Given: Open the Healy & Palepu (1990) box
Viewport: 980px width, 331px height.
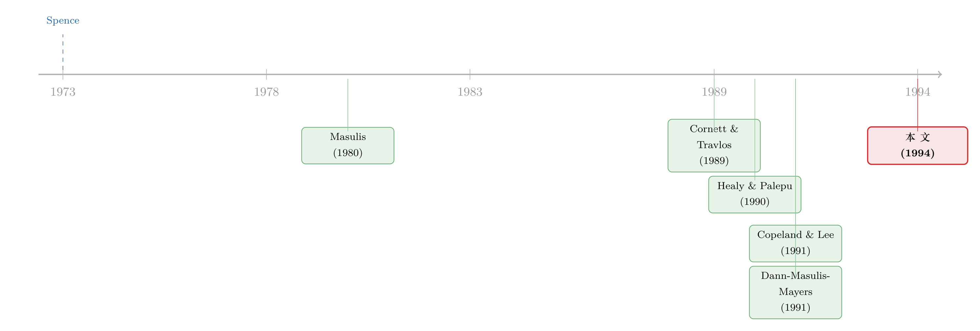Looking at the screenshot, I should coord(755,195).
